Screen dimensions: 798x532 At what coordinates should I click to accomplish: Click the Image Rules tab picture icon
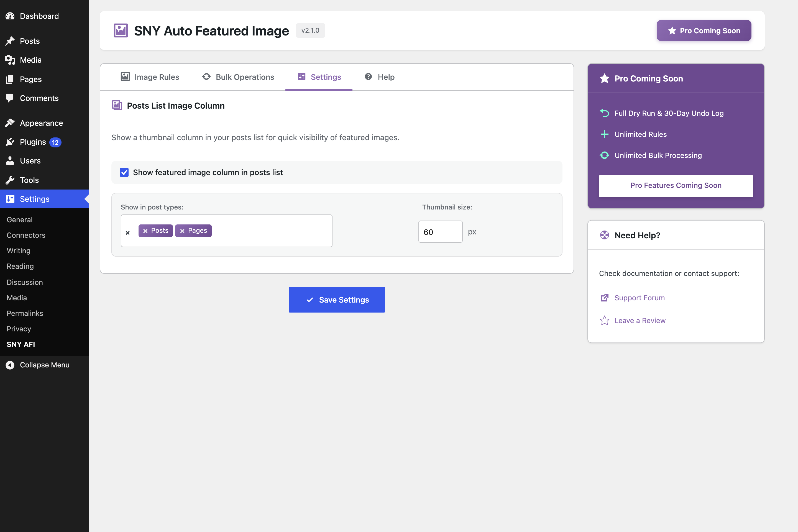click(125, 77)
